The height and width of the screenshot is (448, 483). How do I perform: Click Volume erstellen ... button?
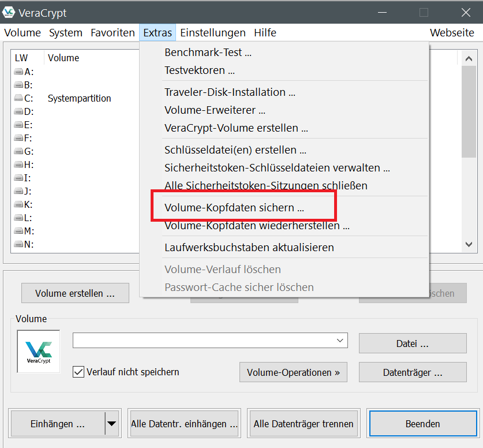pos(75,293)
